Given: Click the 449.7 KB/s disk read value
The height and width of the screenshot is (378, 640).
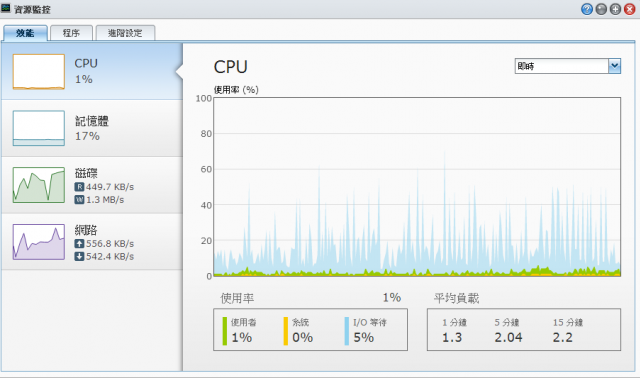Looking at the screenshot, I should pyautogui.click(x=110, y=187).
